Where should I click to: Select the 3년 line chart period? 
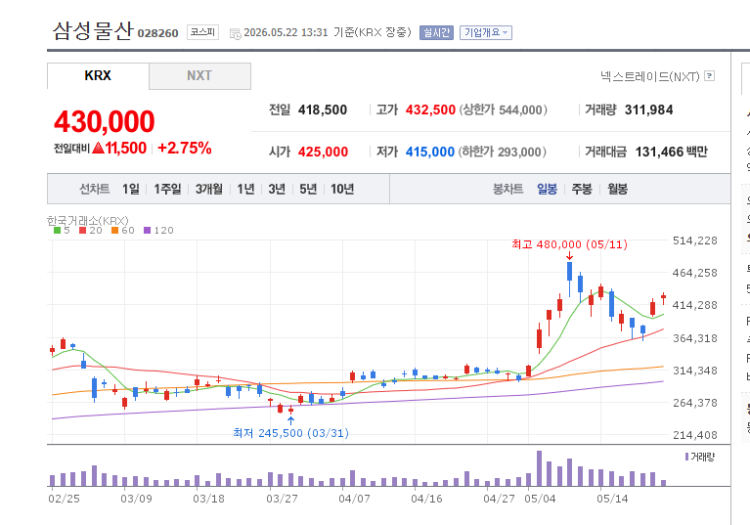click(277, 189)
